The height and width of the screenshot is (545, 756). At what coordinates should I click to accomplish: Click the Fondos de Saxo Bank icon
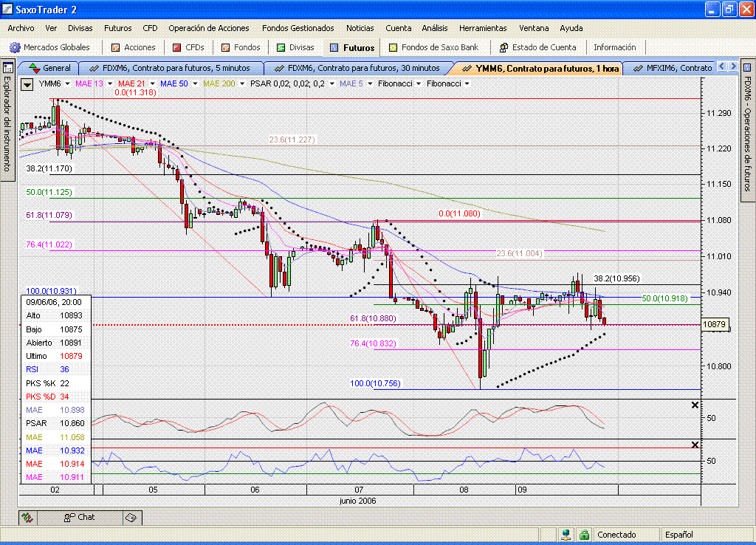tap(393, 47)
